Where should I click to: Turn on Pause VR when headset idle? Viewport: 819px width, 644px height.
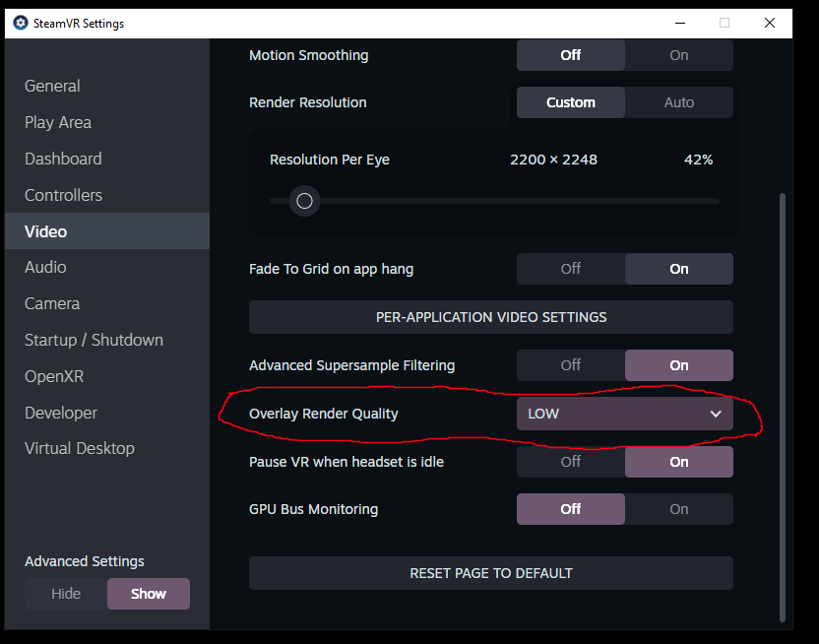click(679, 462)
